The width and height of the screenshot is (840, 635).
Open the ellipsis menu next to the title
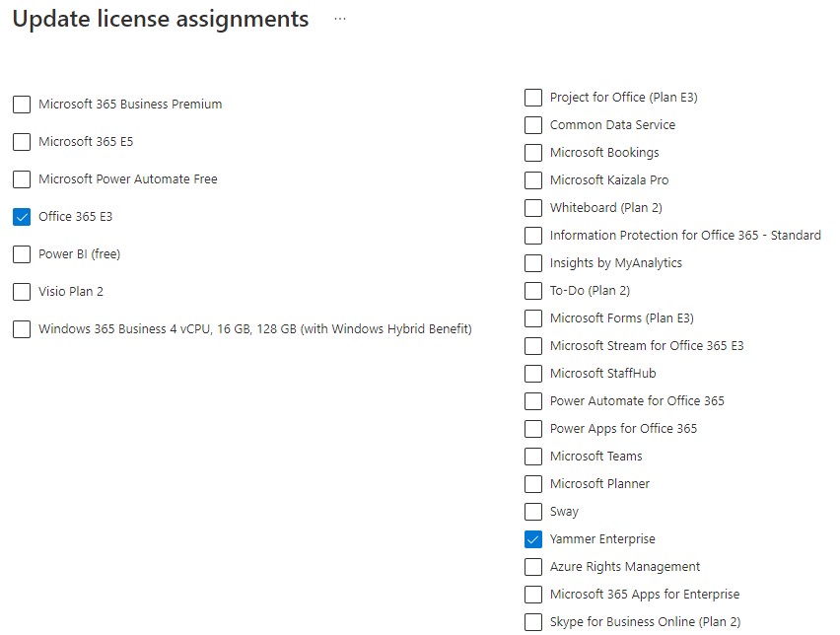[339, 18]
